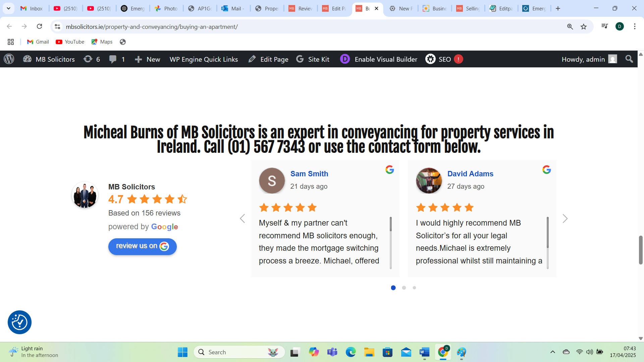This screenshot has width=644, height=362.
Task: Show next reviews with right arrow
Action: [565, 219]
